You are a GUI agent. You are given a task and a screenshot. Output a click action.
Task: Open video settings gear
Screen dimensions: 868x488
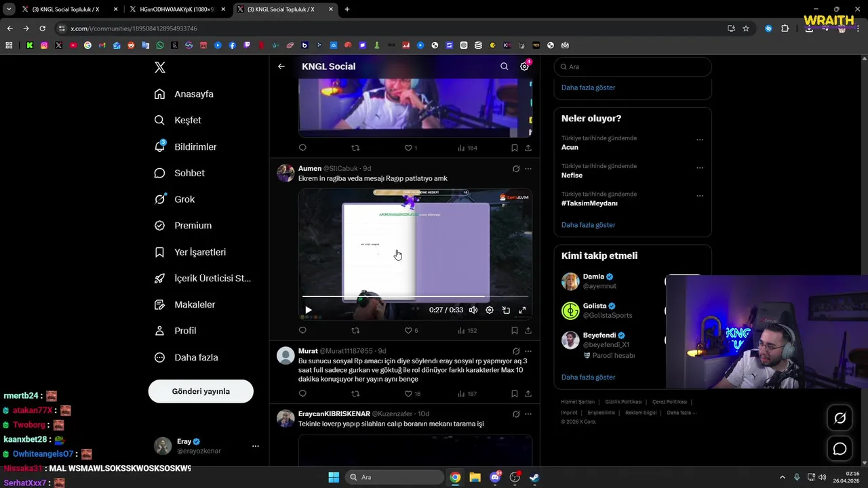click(x=490, y=310)
